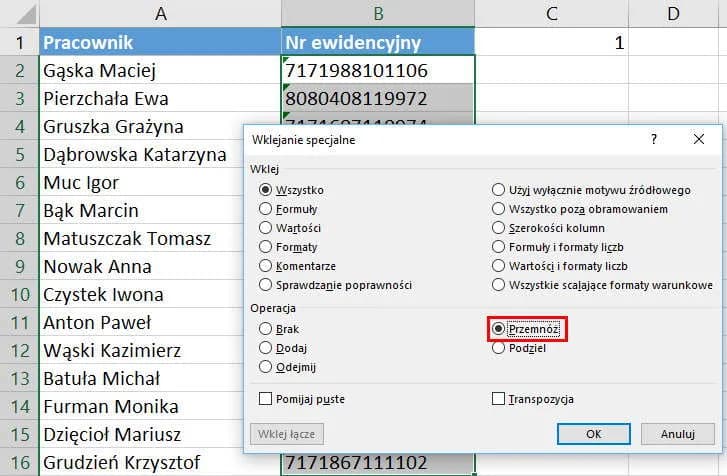
Task: Choose Brak under Operacja
Action: 265,329
